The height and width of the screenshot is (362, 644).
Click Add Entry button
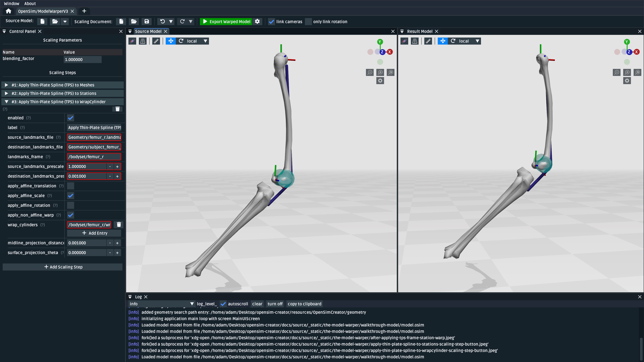pos(94,233)
